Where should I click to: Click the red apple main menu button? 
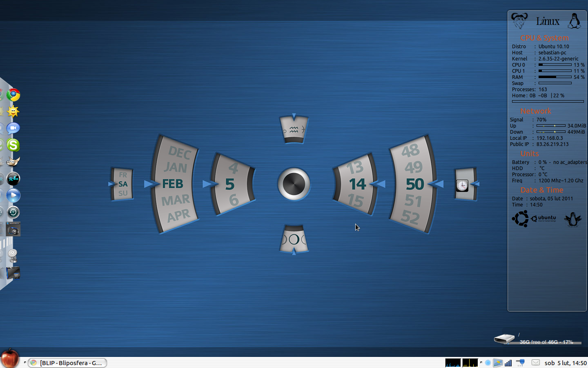(x=9, y=359)
